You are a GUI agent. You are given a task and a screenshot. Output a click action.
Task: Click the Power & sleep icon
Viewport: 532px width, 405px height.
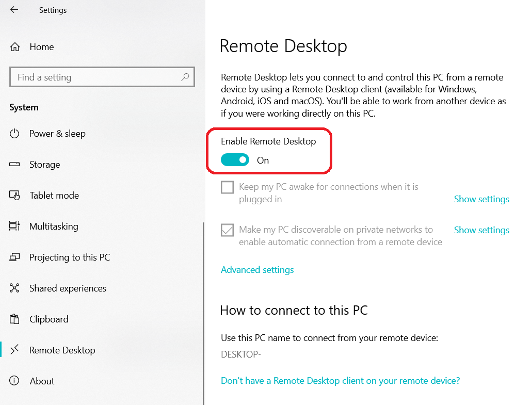click(x=14, y=133)
